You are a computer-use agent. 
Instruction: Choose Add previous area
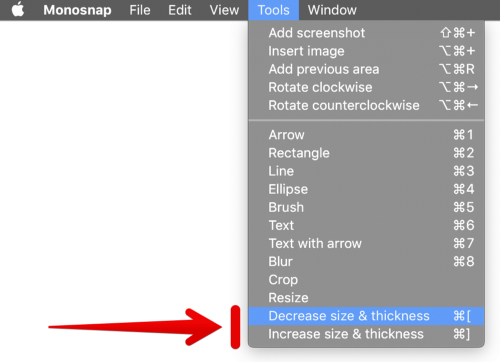pyautogui.click(x=366, y=69)
